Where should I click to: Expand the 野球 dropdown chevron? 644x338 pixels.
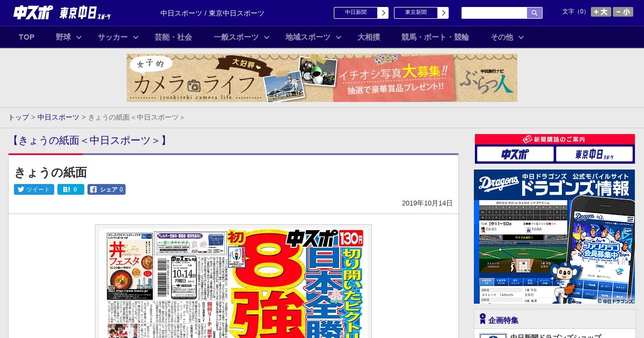coord(79,37)
